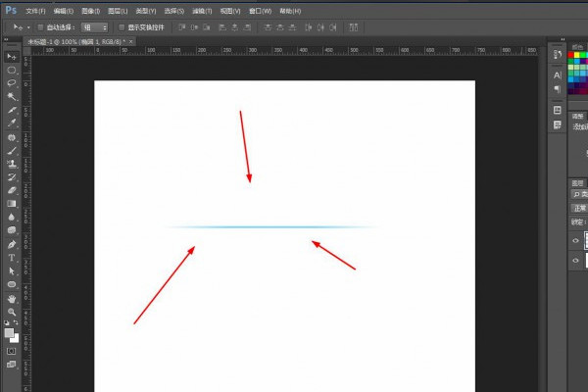Expand the toolbox double-arrow toggle
588x392 pixels.
point(6,39)
